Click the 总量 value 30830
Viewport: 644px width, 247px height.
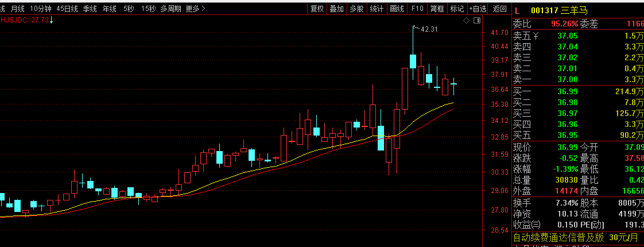click(565, 180)
